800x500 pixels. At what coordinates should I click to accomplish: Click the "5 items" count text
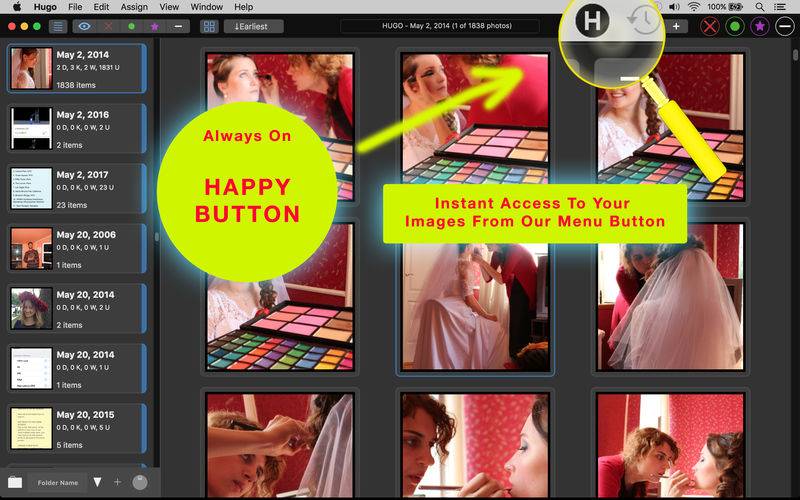coord(69,445)
